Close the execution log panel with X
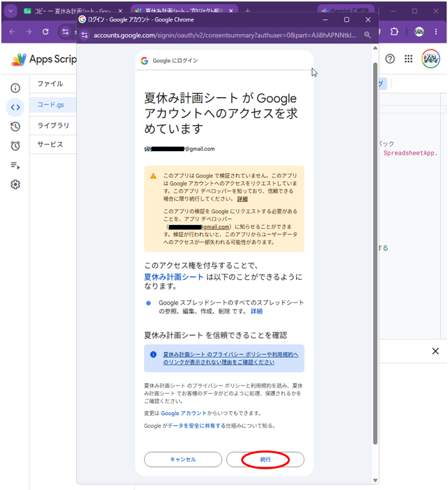 pyautogui.click(x=435, y=351)
